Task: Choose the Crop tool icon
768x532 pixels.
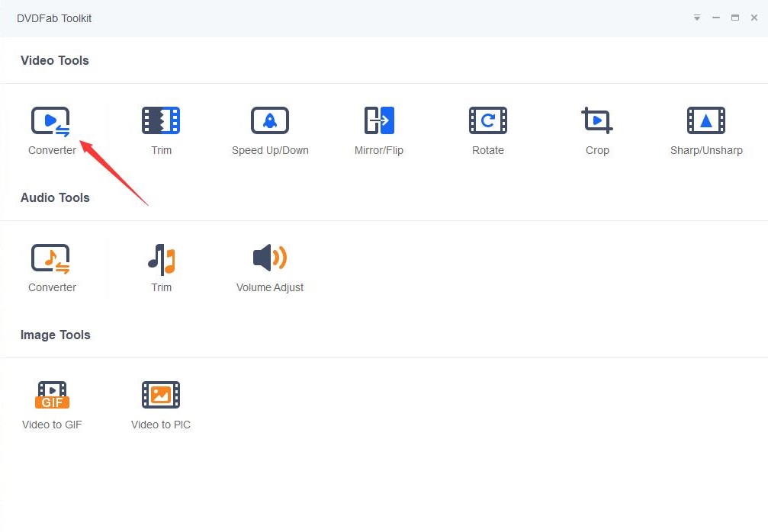Action: click(597, 120)
